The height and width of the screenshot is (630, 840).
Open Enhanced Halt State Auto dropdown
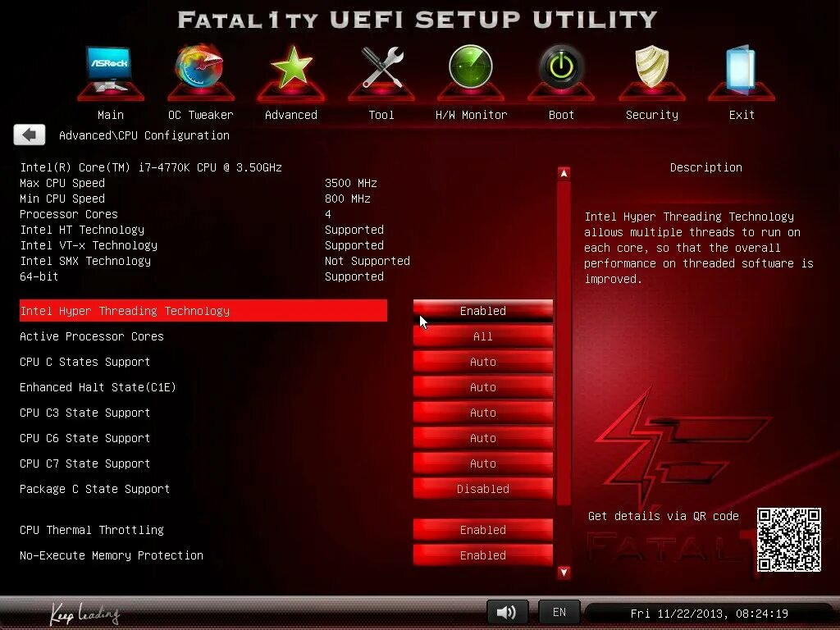[482, 387]
